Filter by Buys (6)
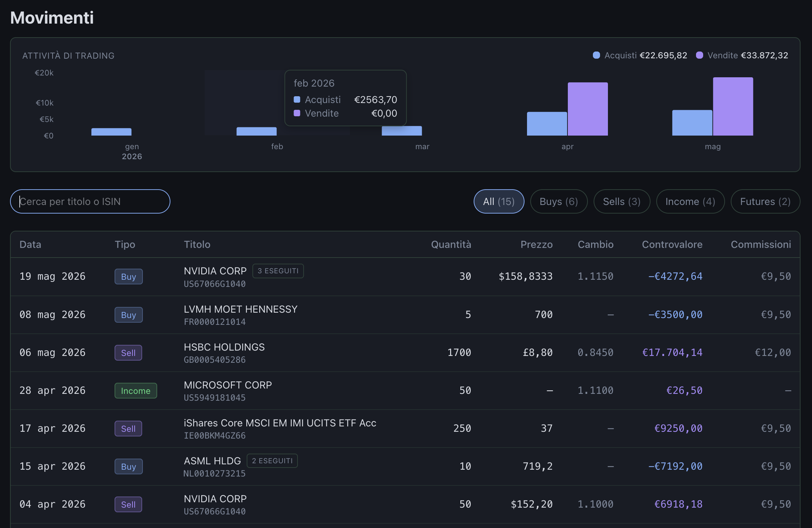The width and height of the screenshot is (812, 528). [559, 201]
